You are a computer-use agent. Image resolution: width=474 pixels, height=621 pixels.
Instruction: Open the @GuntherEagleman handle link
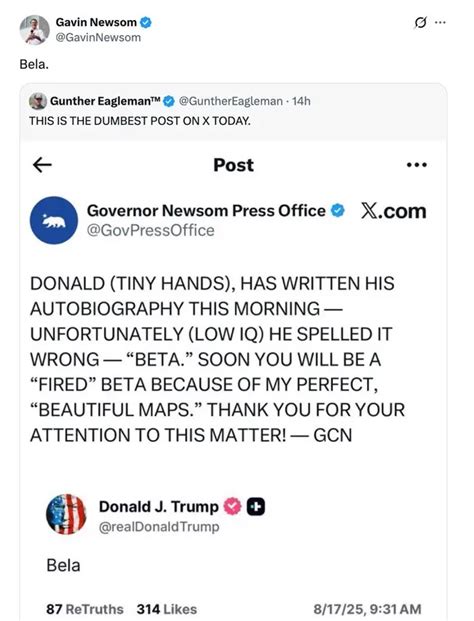pyautogui.click(x=231, y=101)
